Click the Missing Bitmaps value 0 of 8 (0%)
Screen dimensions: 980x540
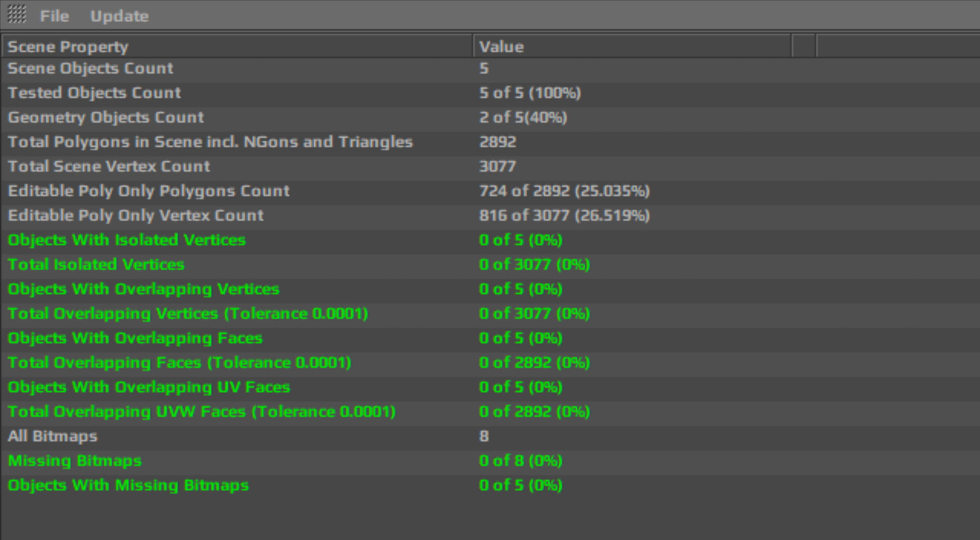pos(521,461)
